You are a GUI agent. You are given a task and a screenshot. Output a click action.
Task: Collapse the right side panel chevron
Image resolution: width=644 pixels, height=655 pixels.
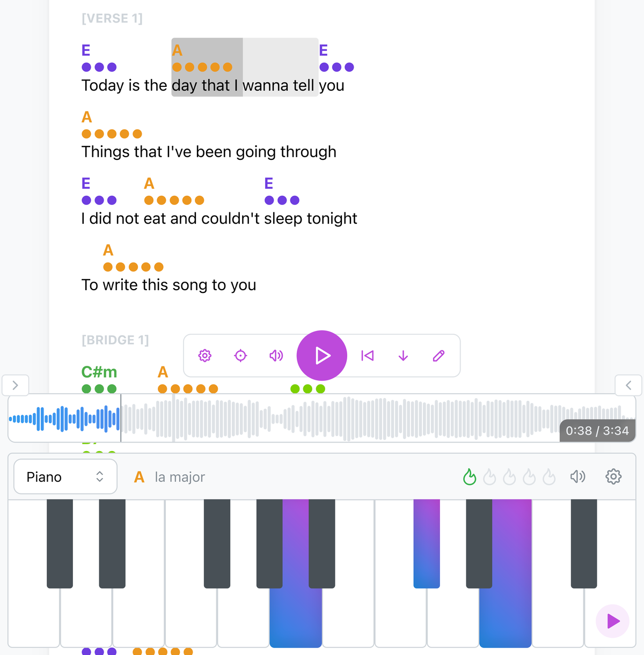[628, 385]
